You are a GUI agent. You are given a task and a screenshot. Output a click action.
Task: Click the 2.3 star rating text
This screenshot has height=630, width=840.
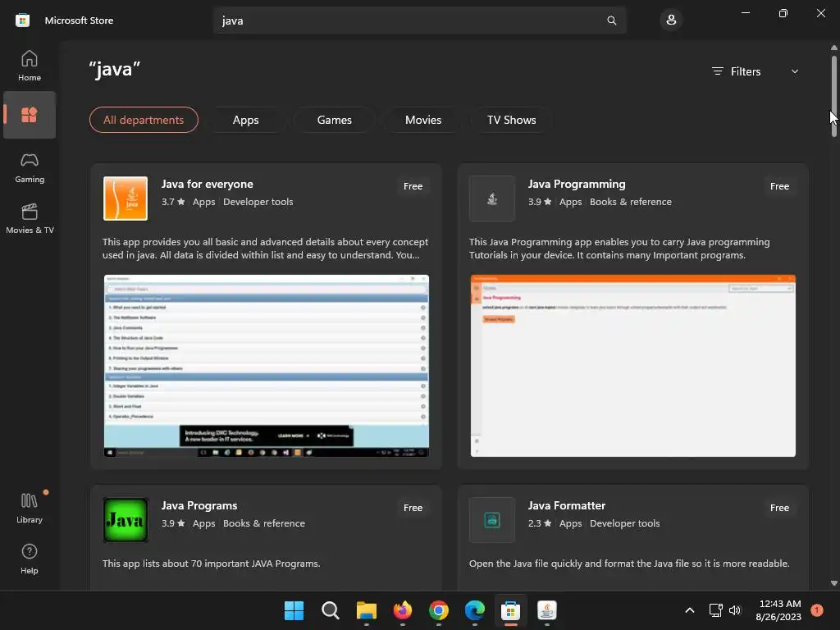[x=540, y=523]
